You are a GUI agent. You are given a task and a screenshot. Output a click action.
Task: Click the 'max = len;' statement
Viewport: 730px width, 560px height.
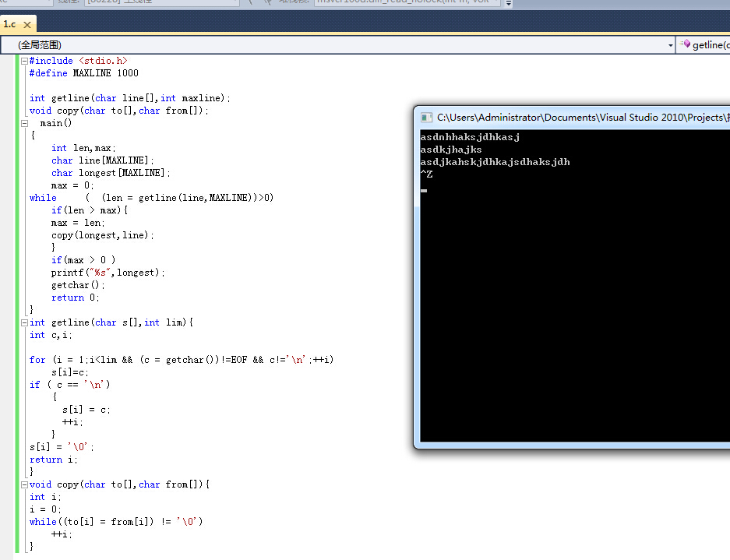point(78,223)
